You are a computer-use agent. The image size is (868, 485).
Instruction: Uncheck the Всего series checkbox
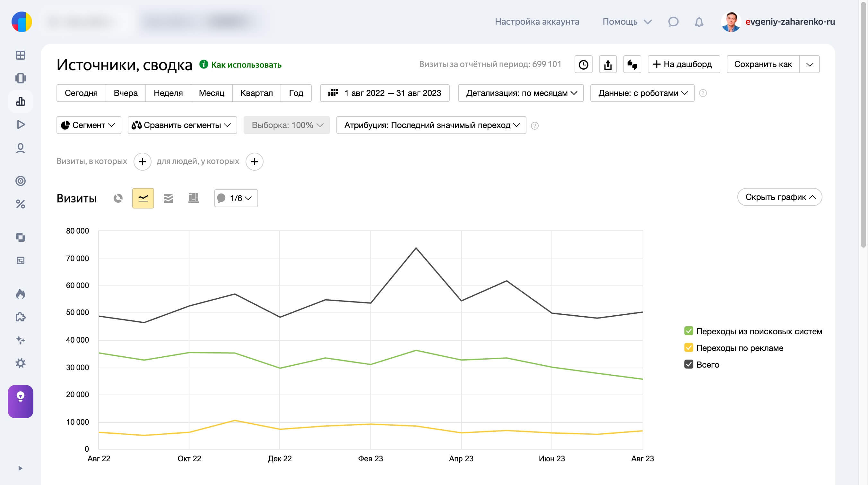pyautogui.click(x=689, y=364)
